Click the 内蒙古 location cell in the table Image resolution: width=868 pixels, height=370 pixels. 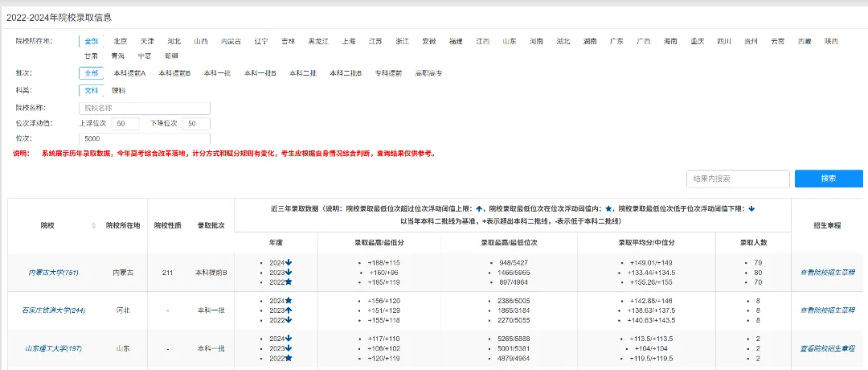(123, 273)
